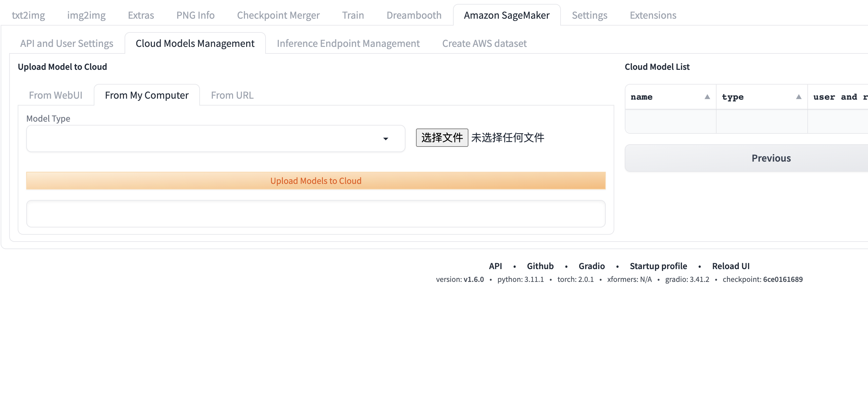Open the Settings tab

[x=589, y=15]
